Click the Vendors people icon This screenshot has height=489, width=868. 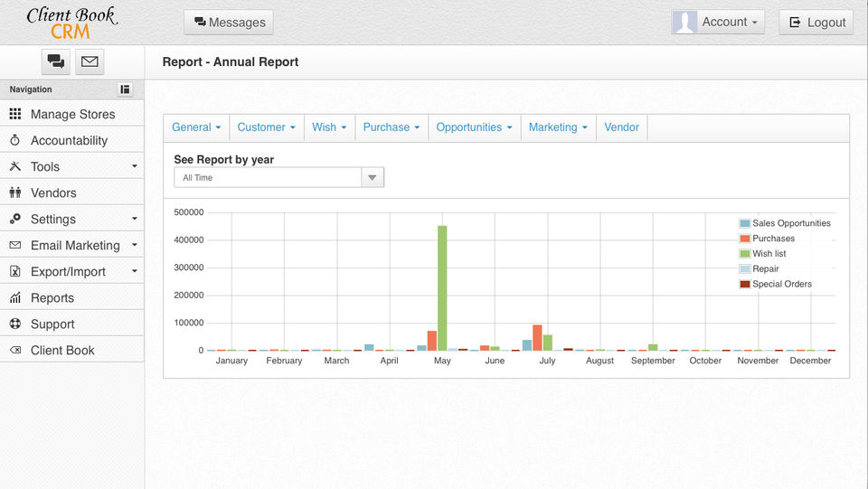coord(14,193)
